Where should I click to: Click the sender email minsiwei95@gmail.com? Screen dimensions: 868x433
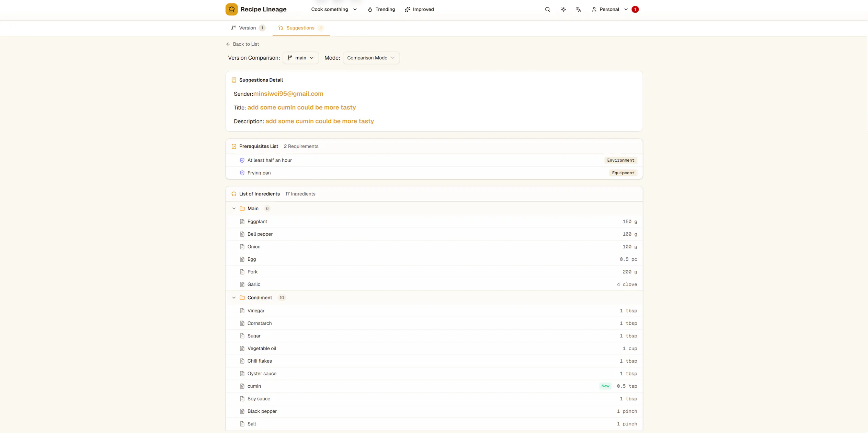[288, 94]
